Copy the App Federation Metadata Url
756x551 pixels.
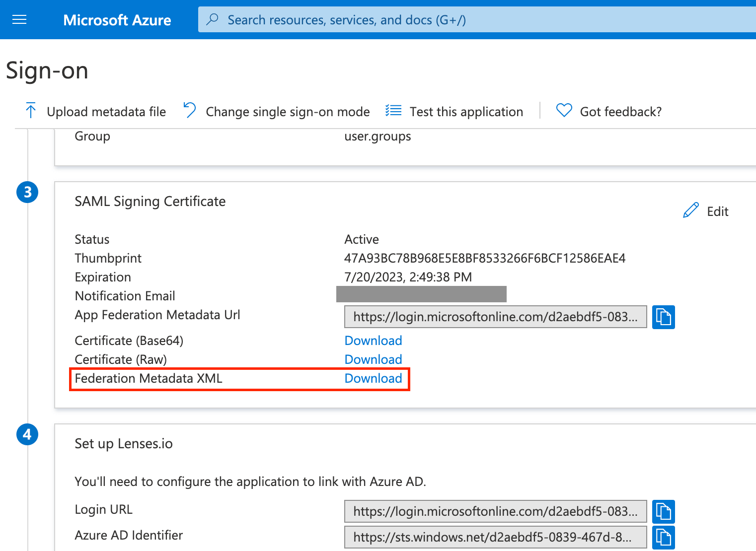[664, 317]
